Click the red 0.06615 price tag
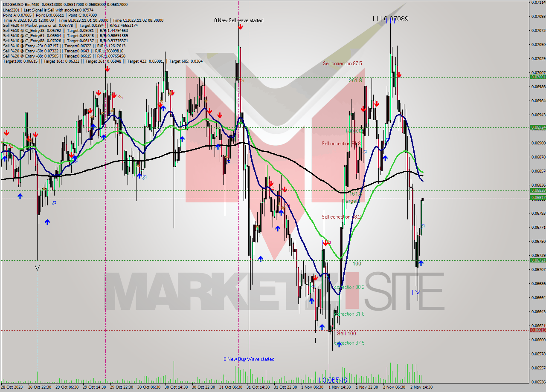The width and height of the screenshot is (546, 392). [x=537, y=330]
